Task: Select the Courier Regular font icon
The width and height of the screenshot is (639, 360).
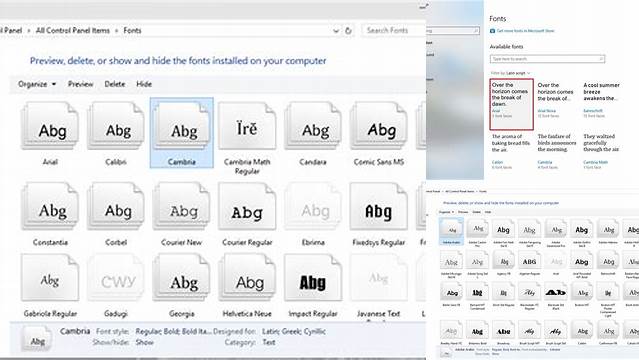Action: (247, 206)
